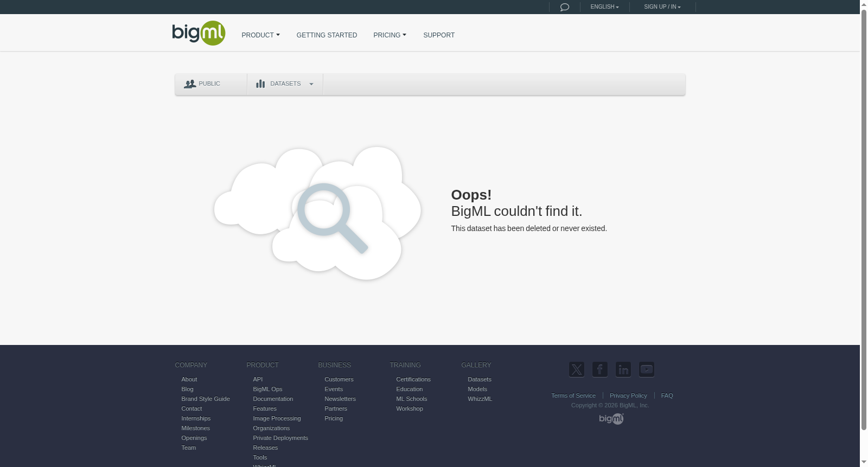Open the About link in footer
The width and height of the screenshot is (868, 467).
(x=189, y=380)
